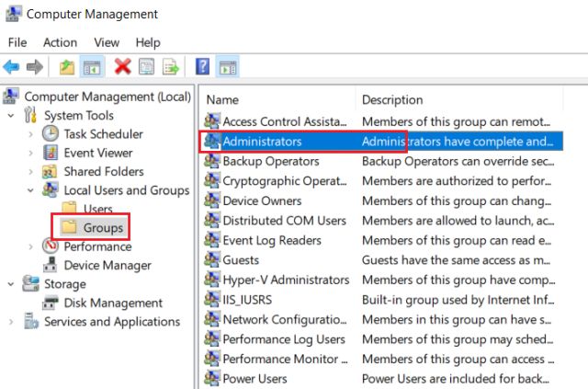Image resolution: width=588 pixels, height=389 pixels.
Task: Open Properties via toolbar sheet icon
Action: click(x=146, y=67)
